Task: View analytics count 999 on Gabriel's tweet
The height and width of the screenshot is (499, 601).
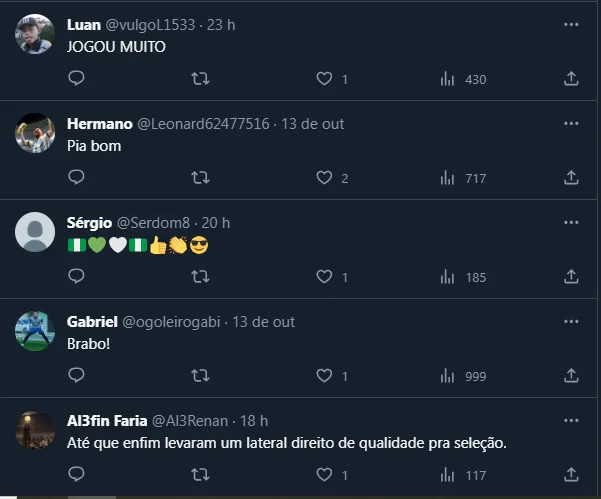Action: tap(463, 376)
